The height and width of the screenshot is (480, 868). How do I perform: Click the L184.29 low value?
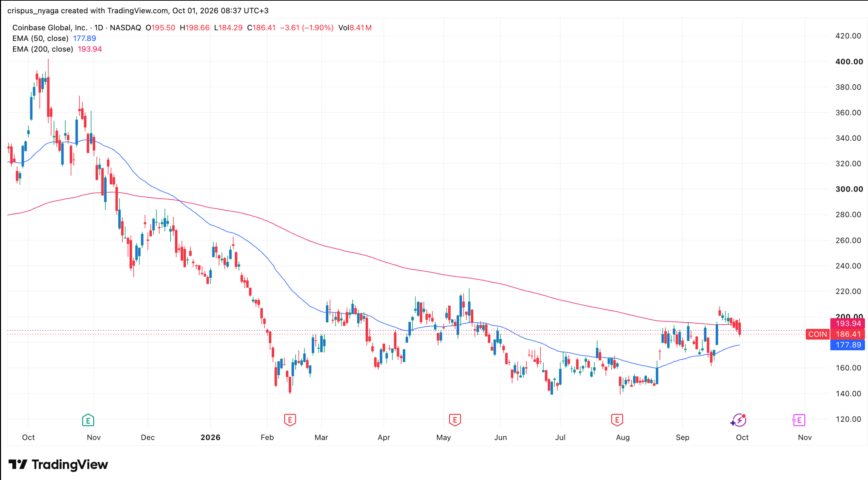228,28
